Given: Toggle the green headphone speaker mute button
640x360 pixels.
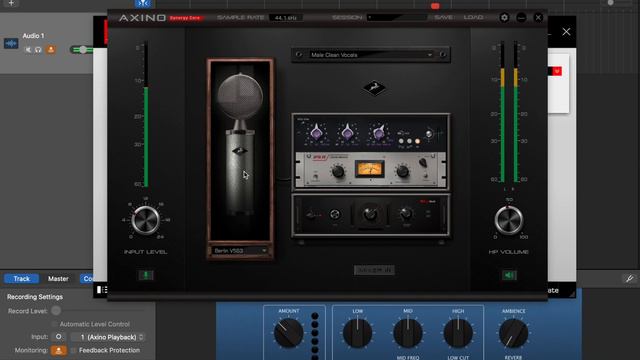Looking at the screenshot, I should click(x=509, y=275).
